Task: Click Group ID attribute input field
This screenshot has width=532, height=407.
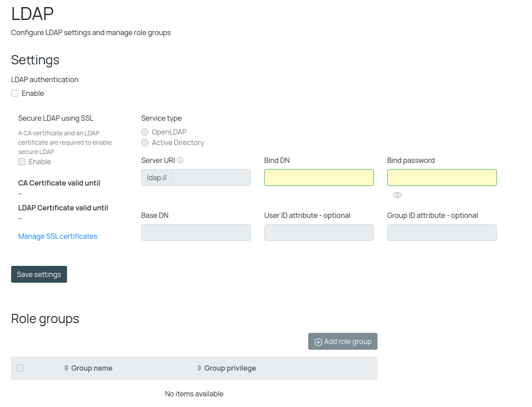Action: coord(442,233)
